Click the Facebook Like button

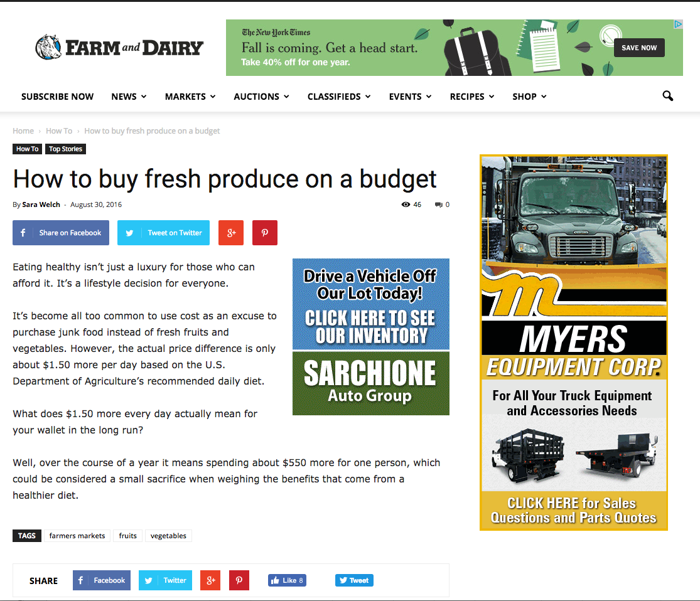tap(287, 580)
